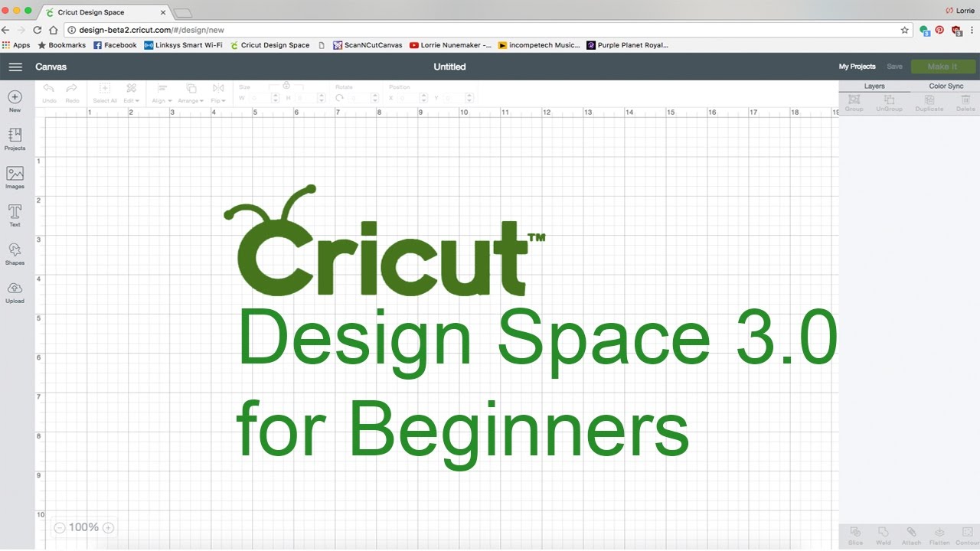
Task: Bookmark page with the star icon
Action: [904, 30]
